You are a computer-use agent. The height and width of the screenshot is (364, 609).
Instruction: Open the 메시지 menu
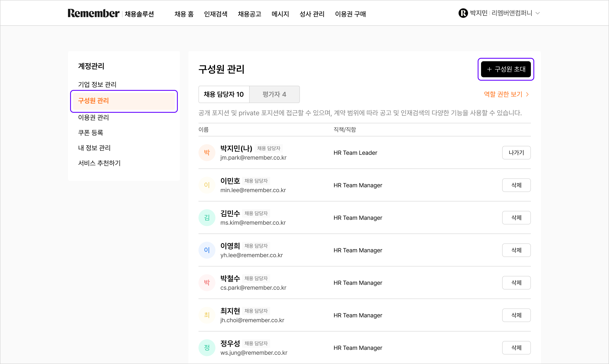280,14
